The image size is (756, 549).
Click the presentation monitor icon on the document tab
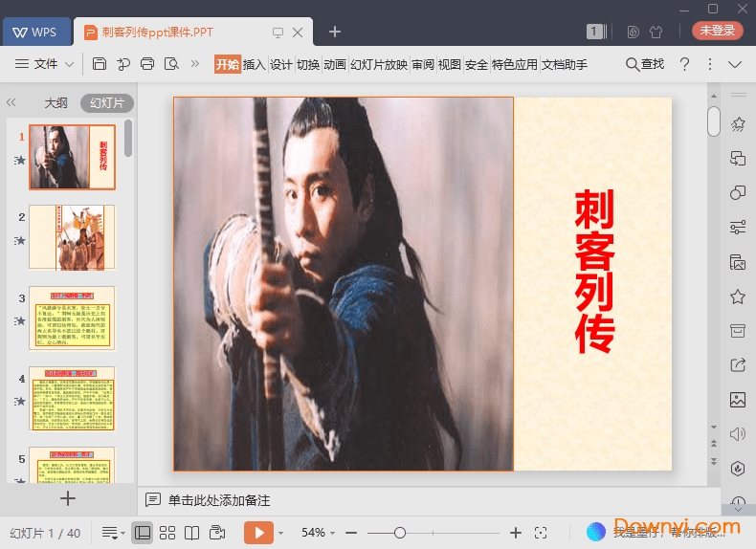[278, 33]
